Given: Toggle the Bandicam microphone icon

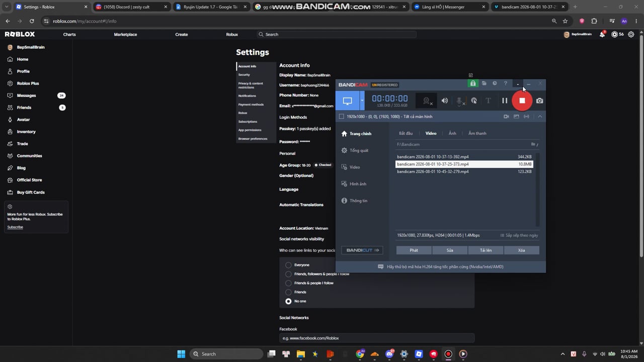Looking at the screenshot, I should (x=460, y=101).
